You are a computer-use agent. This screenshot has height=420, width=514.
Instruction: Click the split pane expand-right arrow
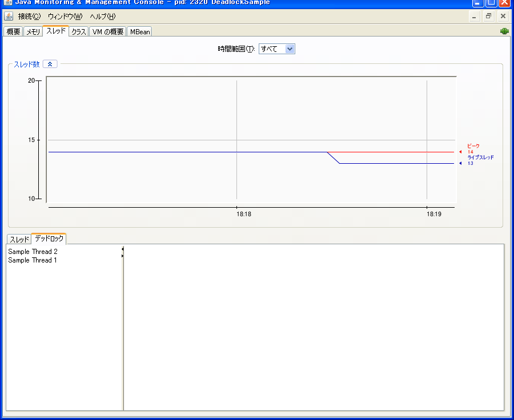123,256
